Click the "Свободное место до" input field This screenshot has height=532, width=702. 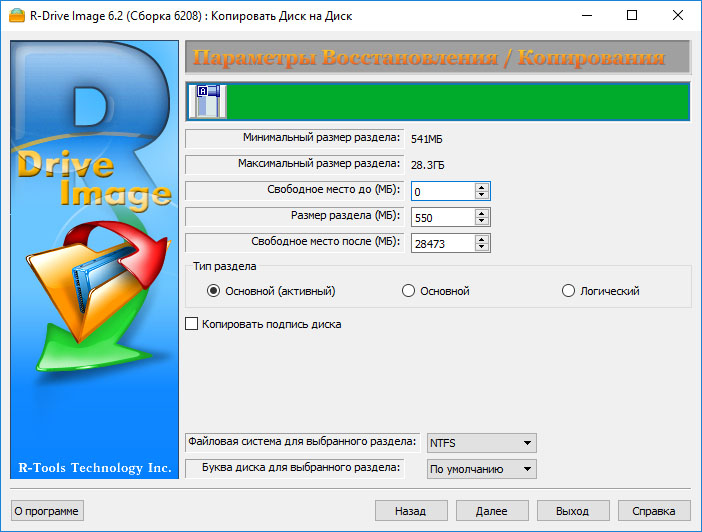443,191
